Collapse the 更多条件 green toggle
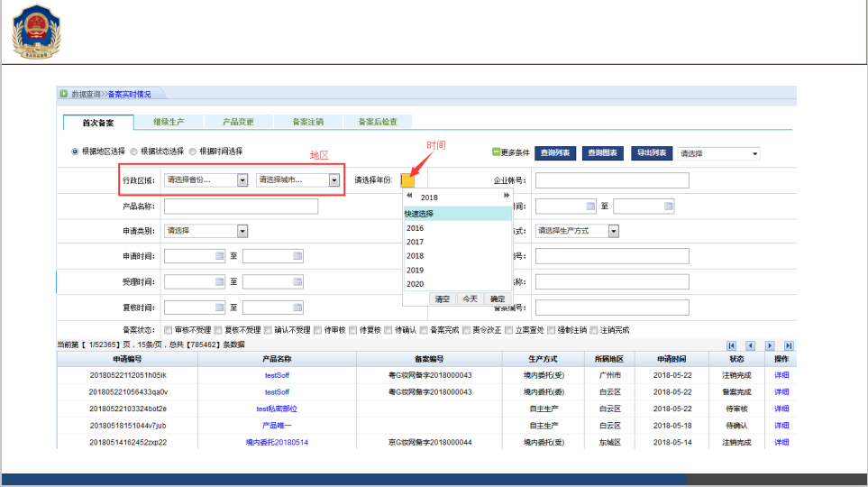868x487 pixels. (496, 152)
